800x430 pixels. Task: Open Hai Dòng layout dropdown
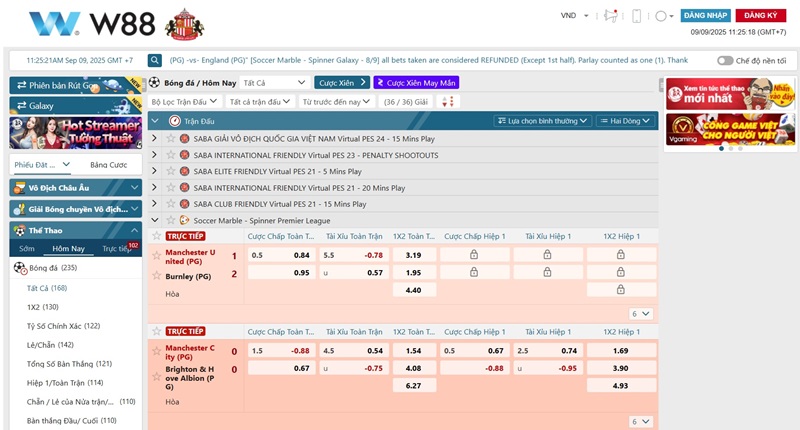[624, 121]
